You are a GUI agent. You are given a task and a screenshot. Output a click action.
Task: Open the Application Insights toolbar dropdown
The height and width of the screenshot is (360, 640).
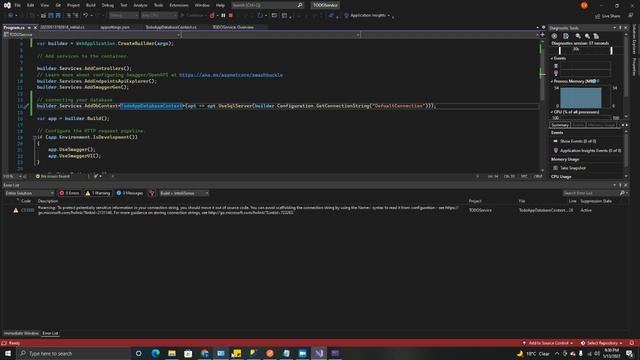click(x=367, y=16)
